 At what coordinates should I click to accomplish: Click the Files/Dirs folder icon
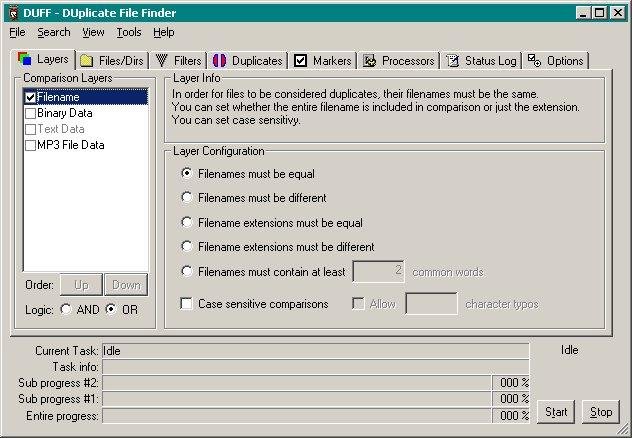pos(87,61)
